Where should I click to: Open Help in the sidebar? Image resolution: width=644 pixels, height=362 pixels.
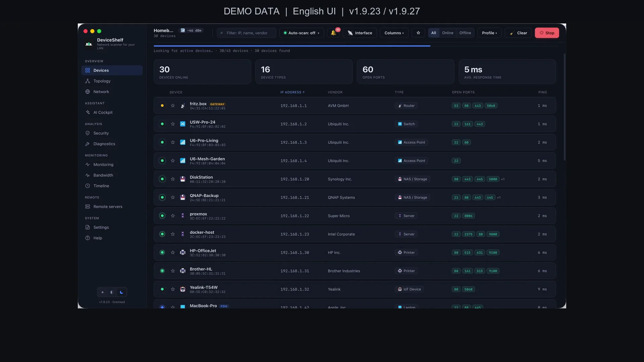[112, 238]
